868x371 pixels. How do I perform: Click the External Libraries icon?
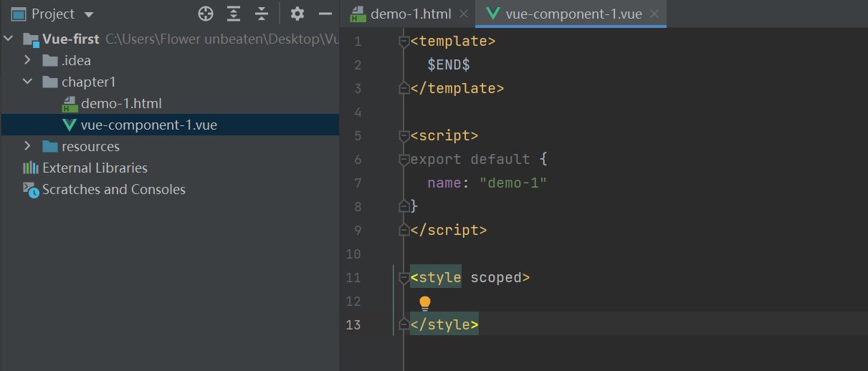[x=31, y=168]
